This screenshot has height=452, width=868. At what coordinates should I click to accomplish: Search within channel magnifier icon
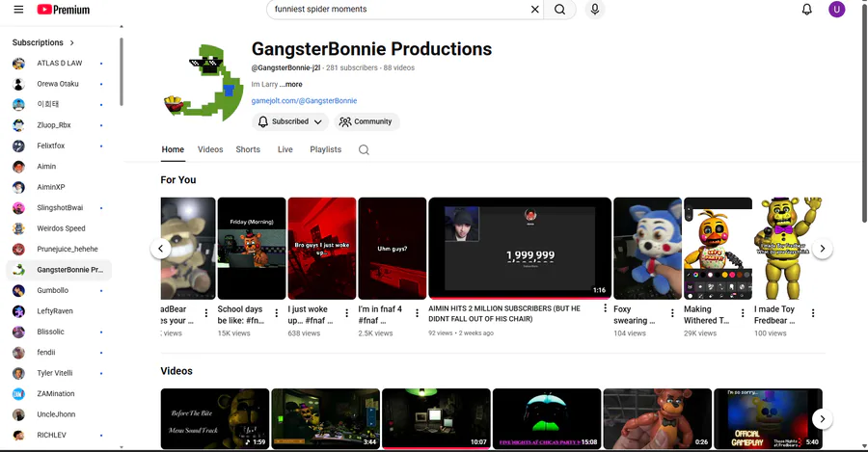pos(364,150)
